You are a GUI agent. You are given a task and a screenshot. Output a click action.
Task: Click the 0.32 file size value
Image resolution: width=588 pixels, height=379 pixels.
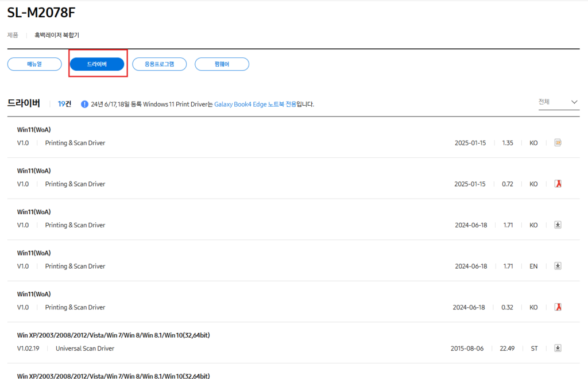click(x=508, y=307)
